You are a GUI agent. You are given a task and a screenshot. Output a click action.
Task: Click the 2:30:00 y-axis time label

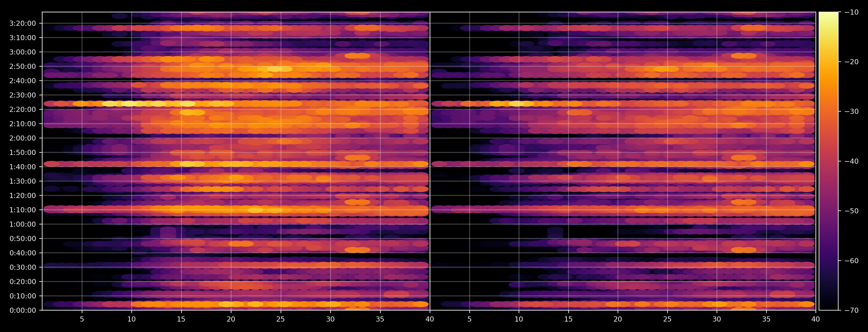point(23,95)
